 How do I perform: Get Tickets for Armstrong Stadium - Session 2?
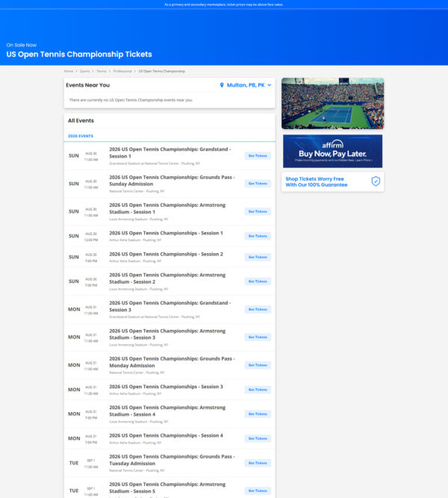(258, 281)
